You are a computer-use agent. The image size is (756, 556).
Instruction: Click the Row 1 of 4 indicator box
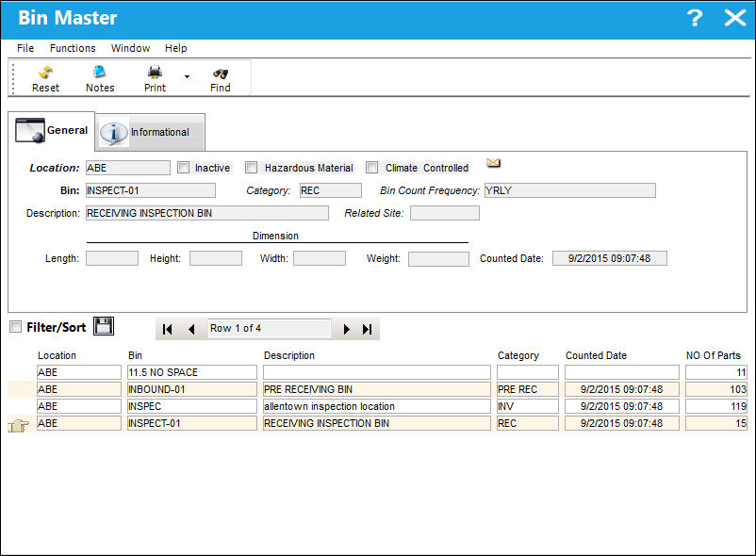(x=269, y=329)
